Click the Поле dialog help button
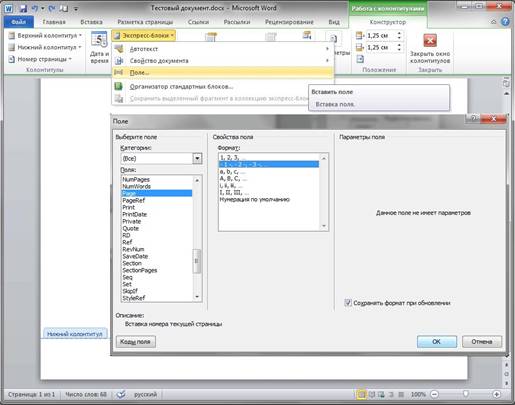The height and width of the screenshot is (405, 515). pos(473,119)
